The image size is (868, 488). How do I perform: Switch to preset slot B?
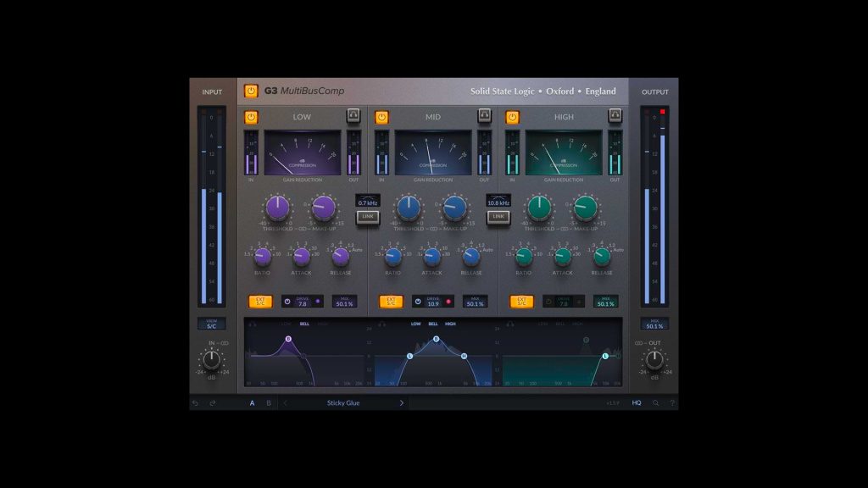(269, 403)
